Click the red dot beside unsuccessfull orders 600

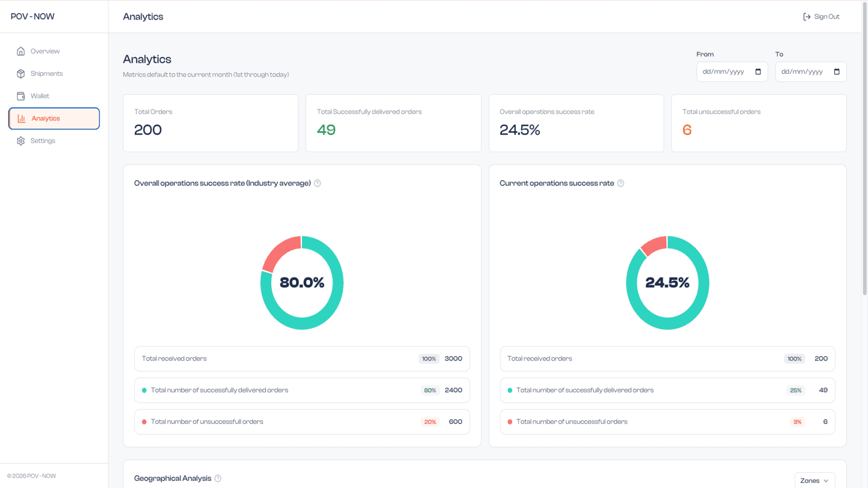point(144,422)
